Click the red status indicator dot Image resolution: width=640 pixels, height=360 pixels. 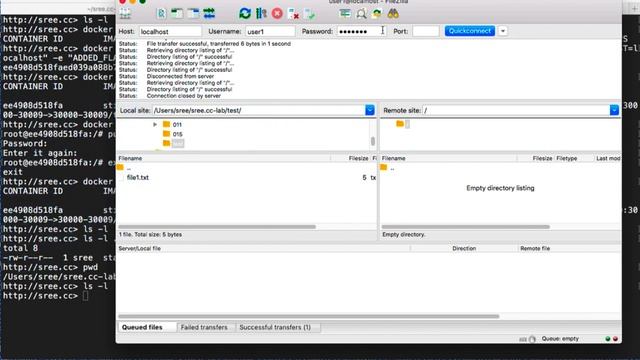pyautogui.click(x=615, y=339)
